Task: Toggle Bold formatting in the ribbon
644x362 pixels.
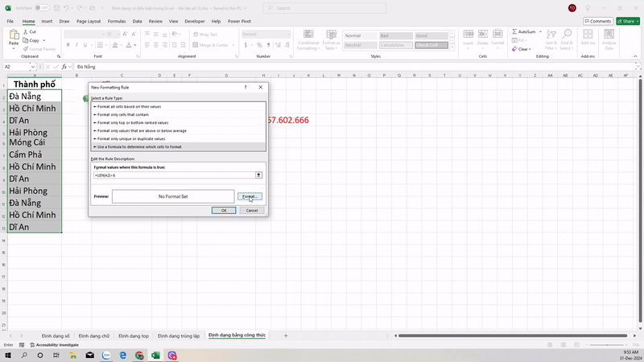Action: coord(68,45)
